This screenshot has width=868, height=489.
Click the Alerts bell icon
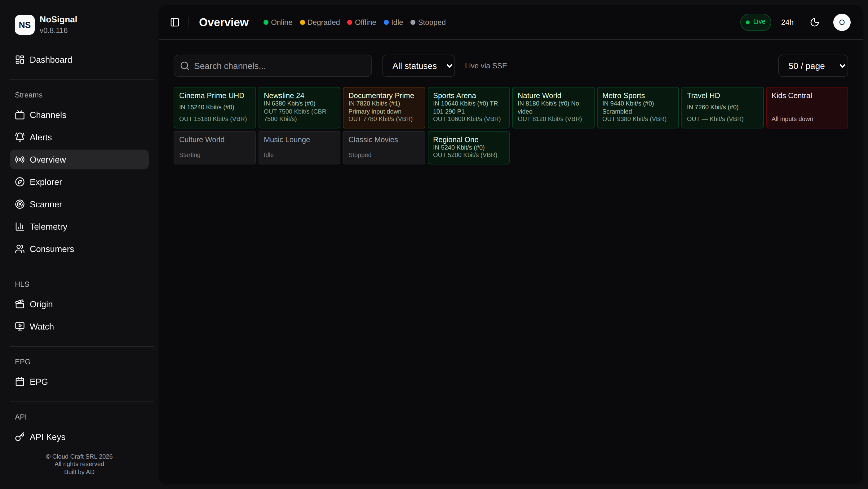(20, 137)
